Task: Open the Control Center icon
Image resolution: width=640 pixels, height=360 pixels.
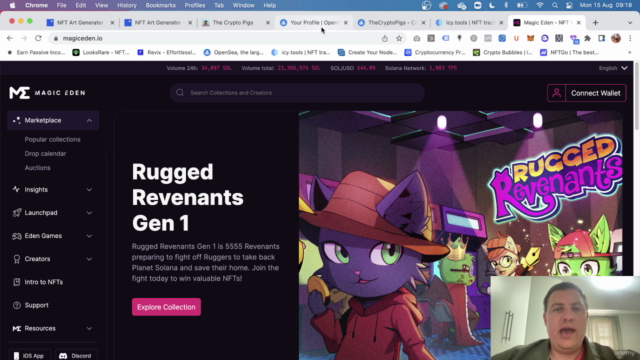Action: (569, 5)
